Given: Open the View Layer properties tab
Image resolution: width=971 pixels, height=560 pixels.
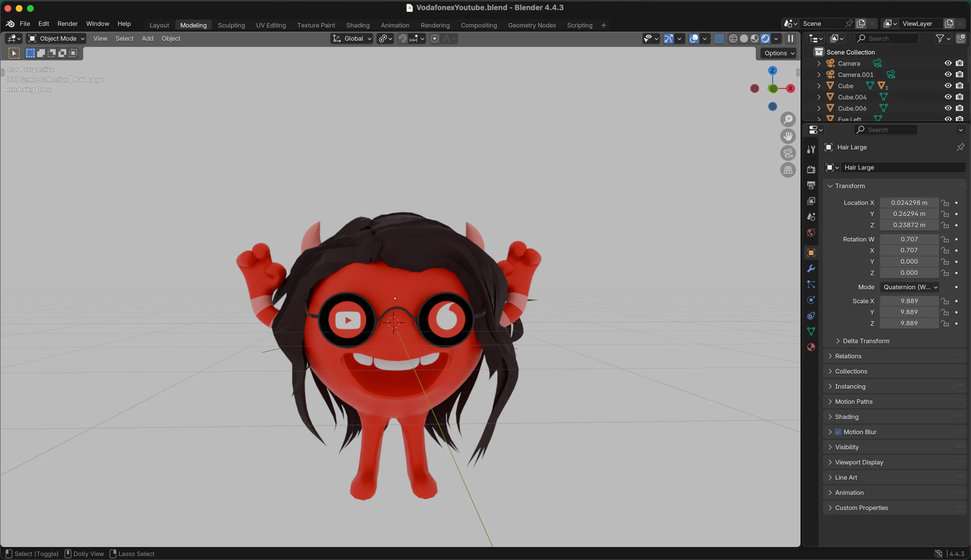Looking at the screenshot, I should pyautogui.click(x=811, y=201).
